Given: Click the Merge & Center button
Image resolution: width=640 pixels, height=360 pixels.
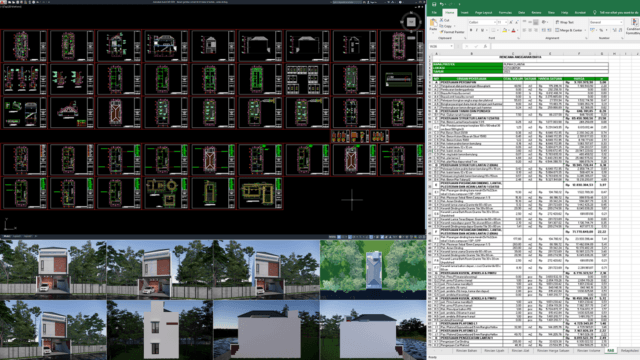Looking at the screenshot, I should (569, 30).
